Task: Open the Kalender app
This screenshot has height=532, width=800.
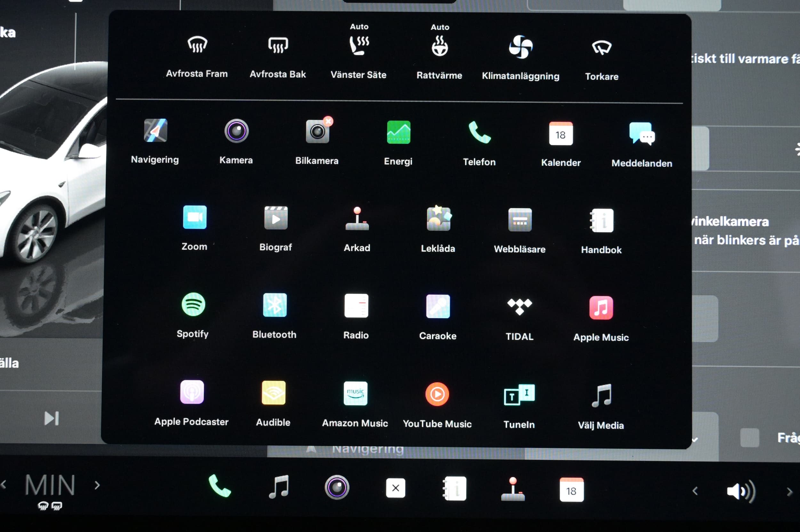Action: pyautogui.click(x=561, y=144)
